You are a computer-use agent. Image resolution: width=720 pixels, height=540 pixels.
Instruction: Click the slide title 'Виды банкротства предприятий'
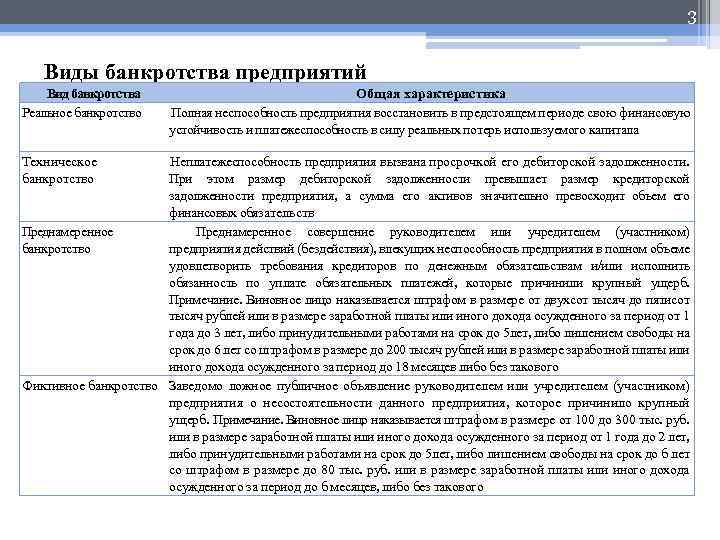205,72
